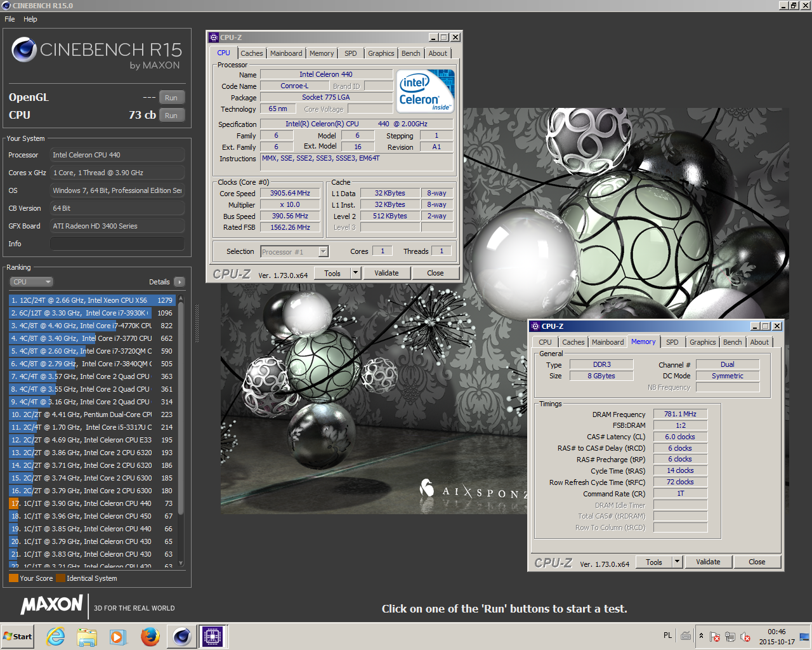Click the network tray icon
Image resolution: width=812 pixels, height=650 pixels.
730,637
